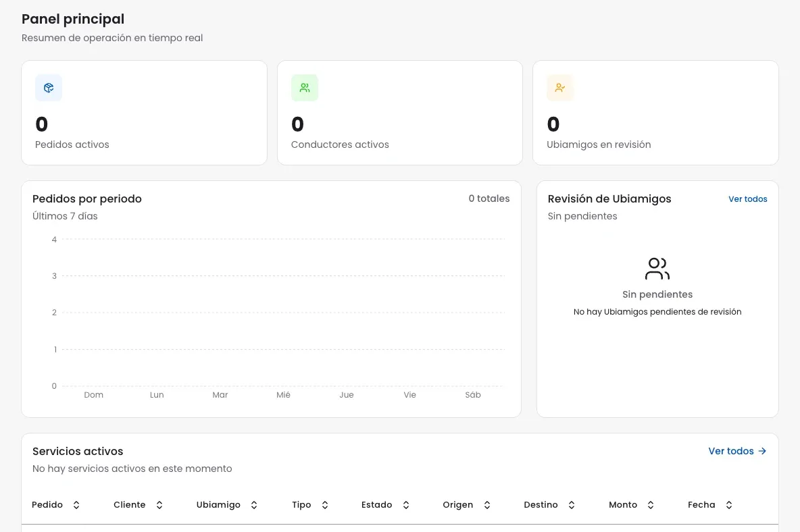Image resolution: width=800 pixels, height=532 pixels.
Task: Click the '0 totales' chart summary
Action: pyautogui.click(x=489, y=198)
